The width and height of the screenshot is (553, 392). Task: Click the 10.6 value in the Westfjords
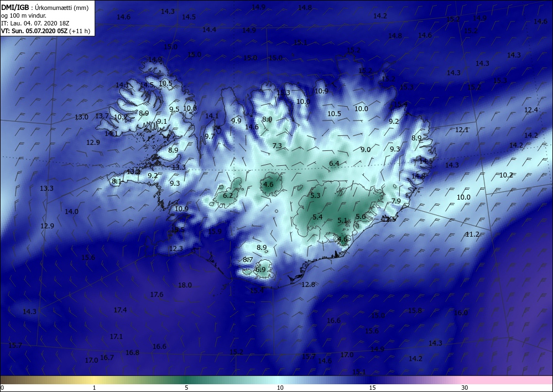(190, 108)
